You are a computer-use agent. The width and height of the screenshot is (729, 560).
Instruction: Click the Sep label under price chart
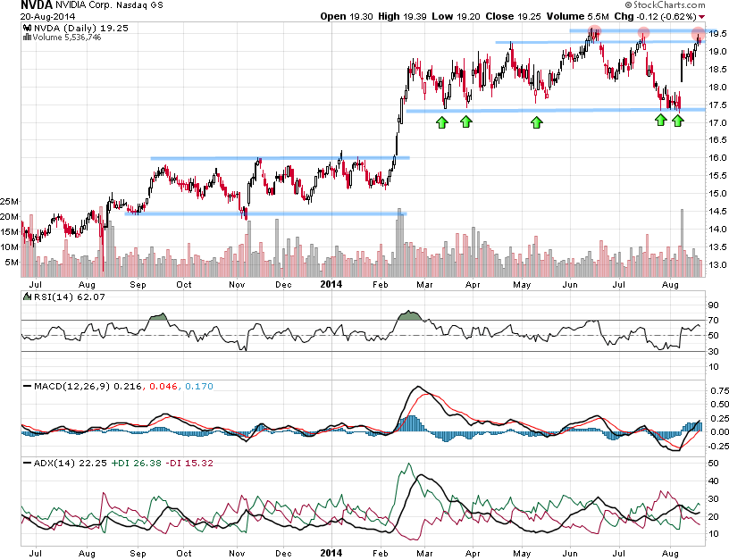click(x=138, y=284)
